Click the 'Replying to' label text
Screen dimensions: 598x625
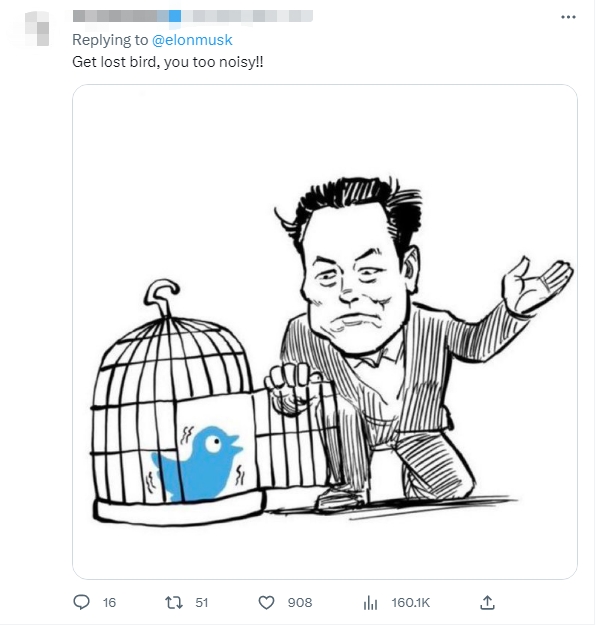pos(110,40)
